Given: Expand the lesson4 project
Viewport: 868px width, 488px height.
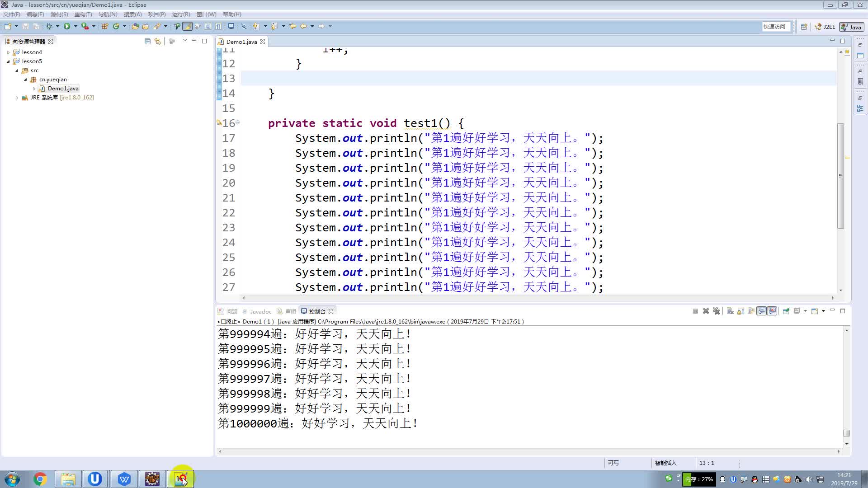Looking at the screenshot, I should pos(8,52).
